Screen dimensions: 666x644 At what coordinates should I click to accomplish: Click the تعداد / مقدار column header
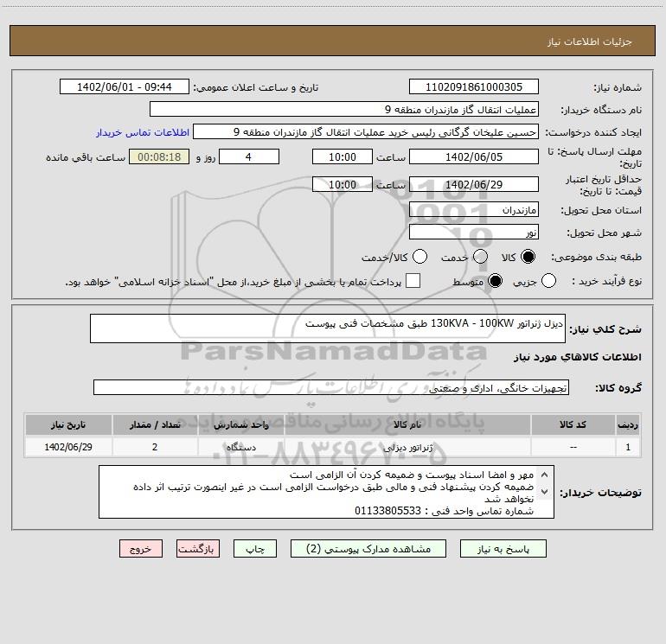[x=155, y=424]
